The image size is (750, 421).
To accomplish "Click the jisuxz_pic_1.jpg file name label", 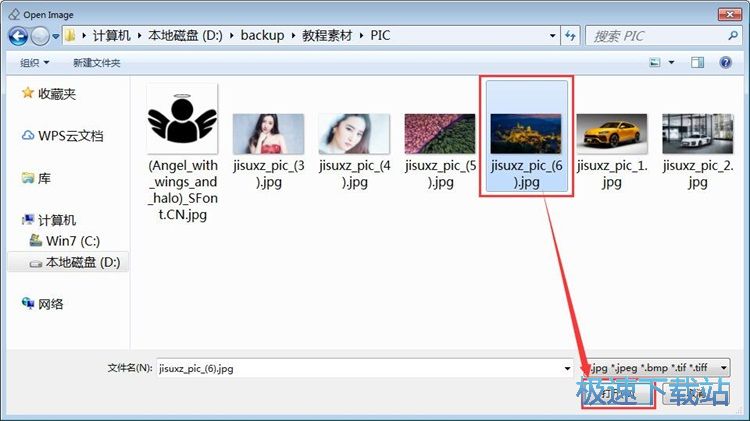I will point(612,174).
